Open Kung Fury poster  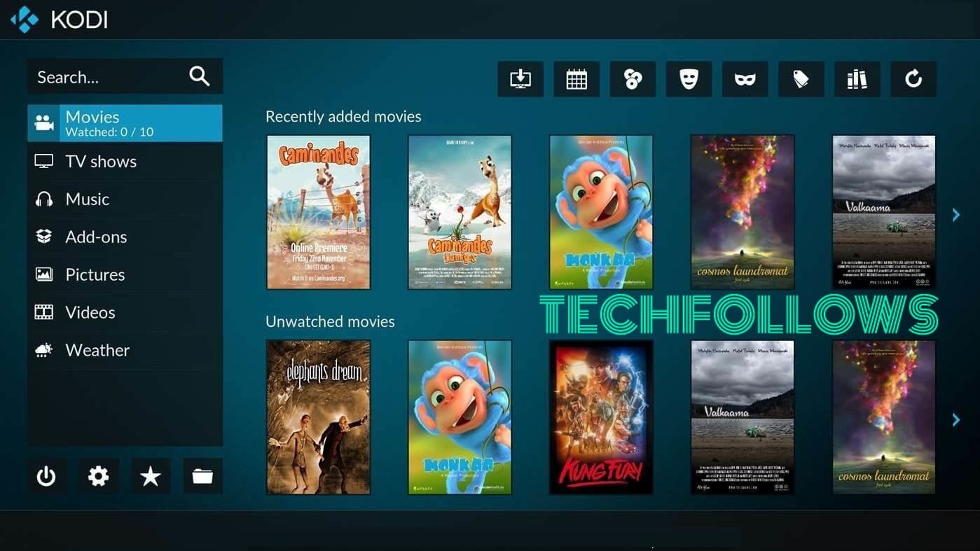point(601,417)
